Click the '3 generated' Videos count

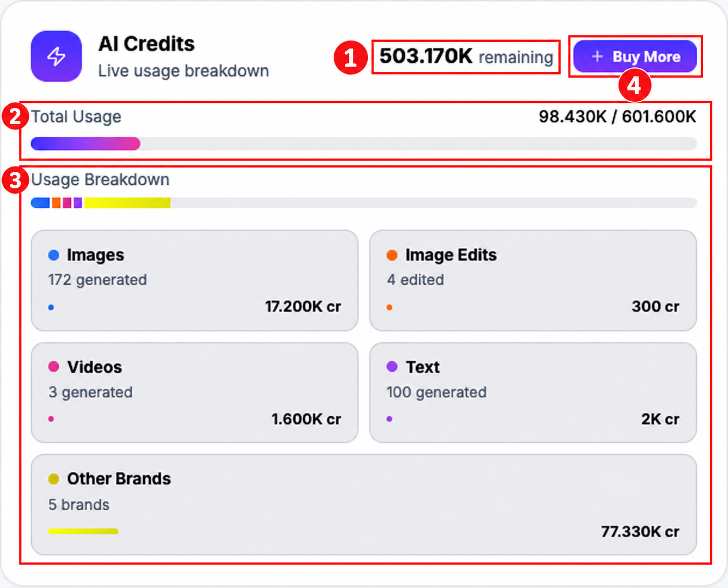(x=90, y=392)
